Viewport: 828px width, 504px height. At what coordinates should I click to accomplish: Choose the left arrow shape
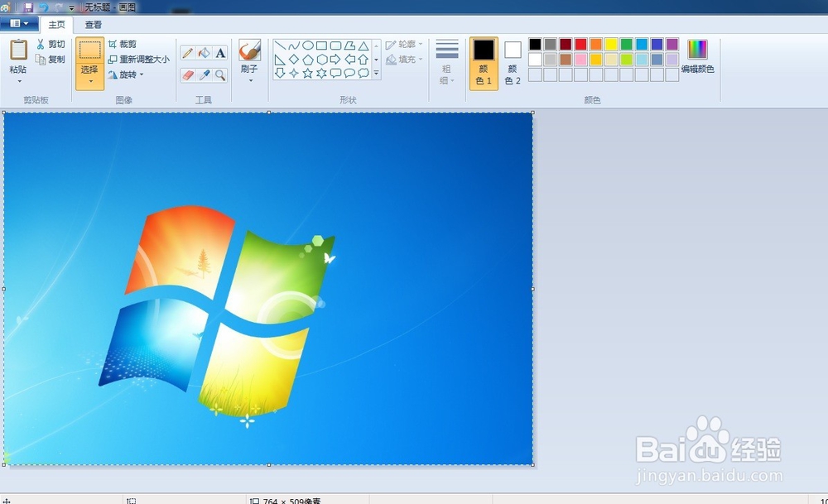[349, 60]
